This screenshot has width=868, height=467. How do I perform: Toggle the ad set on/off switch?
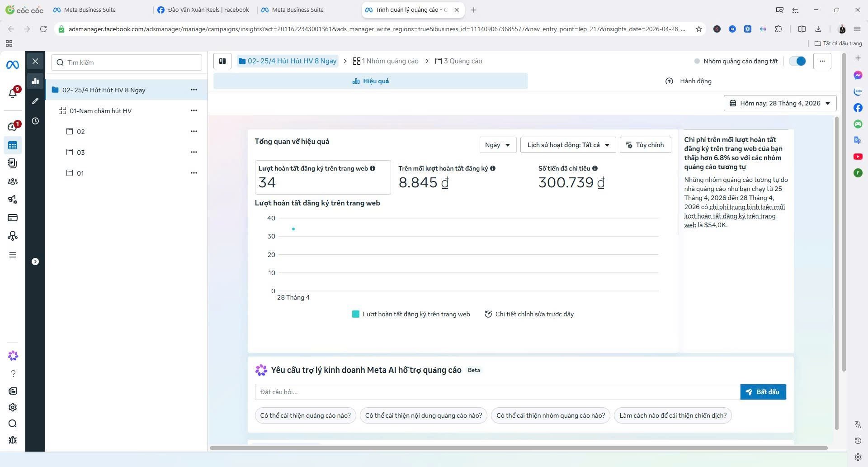tap(797, 61)
